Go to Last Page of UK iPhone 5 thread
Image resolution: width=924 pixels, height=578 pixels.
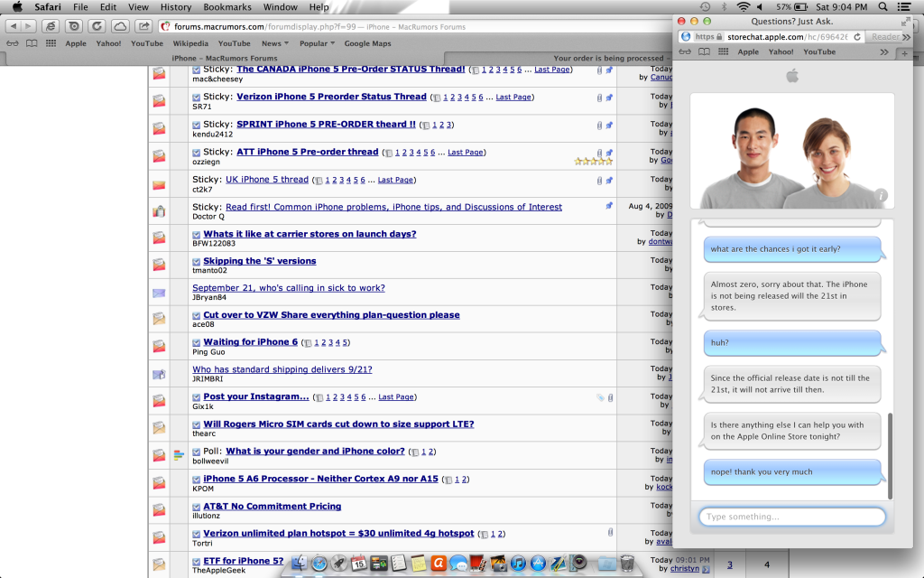[x=395, y=180]
